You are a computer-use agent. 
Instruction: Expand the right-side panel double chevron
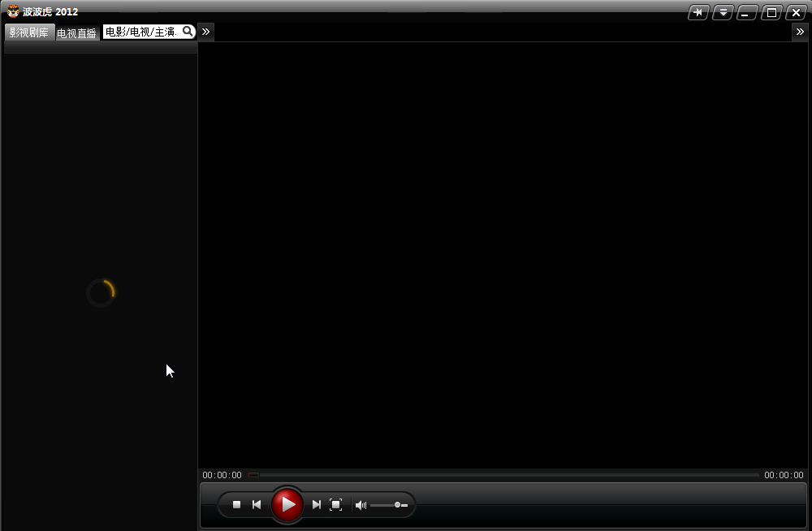[x=800, y=32]
